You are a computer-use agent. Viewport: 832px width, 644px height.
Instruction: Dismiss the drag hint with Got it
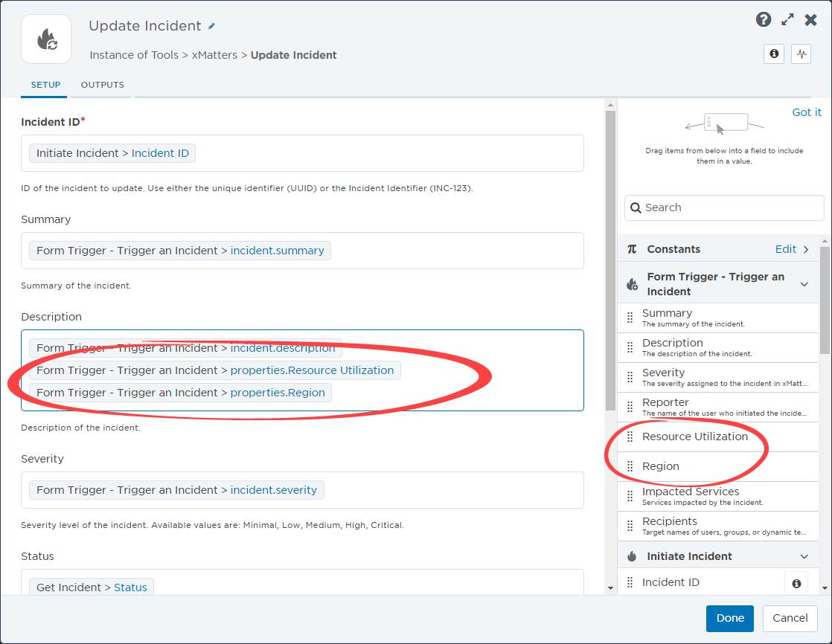pyautogui.click(x=806, y=112)
